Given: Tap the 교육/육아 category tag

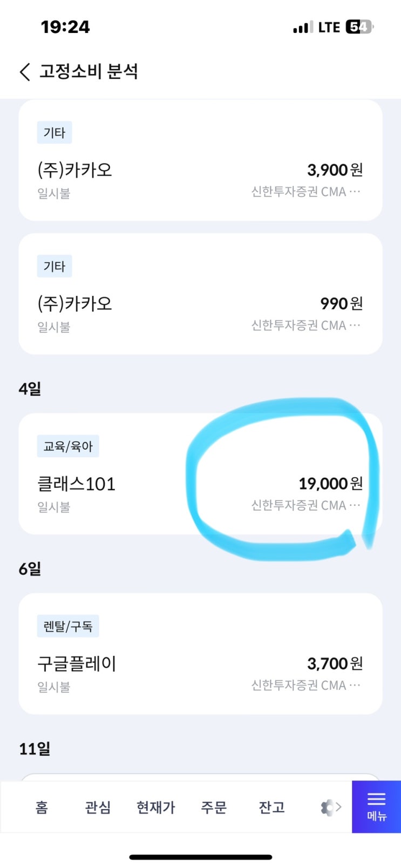Looking at the screenshot, I should (x=68, y=446).
